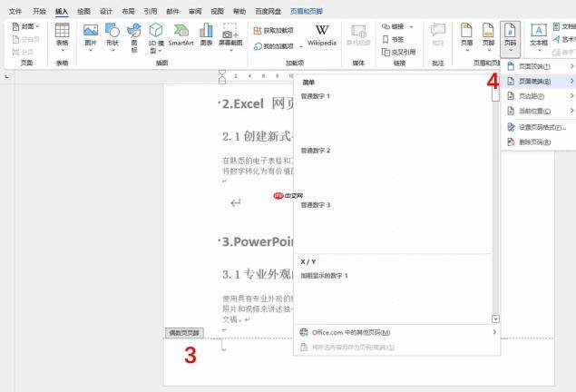576x392 pixels.
Task: Click 交叉引用 (Cross-reference)
Action: (x=398, y=52)
